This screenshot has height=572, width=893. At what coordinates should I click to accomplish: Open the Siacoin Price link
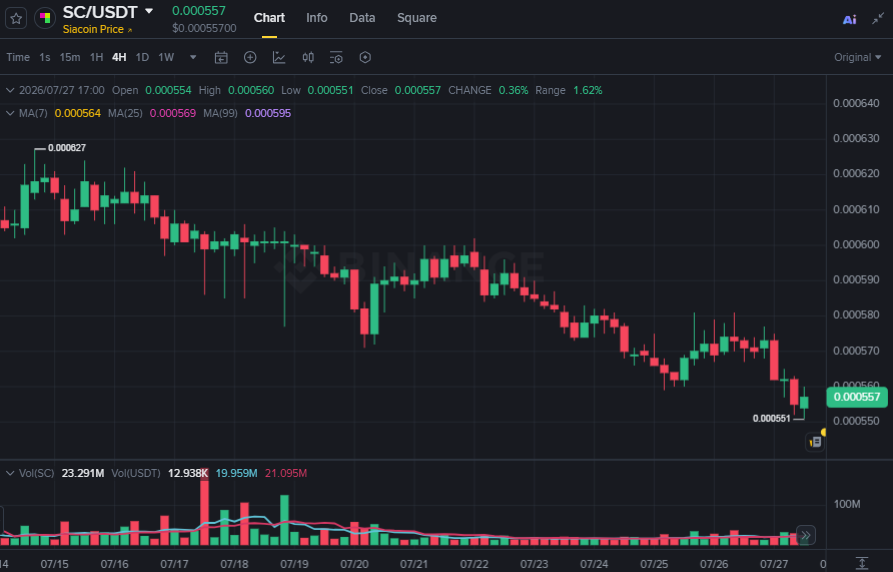[97, 29]
